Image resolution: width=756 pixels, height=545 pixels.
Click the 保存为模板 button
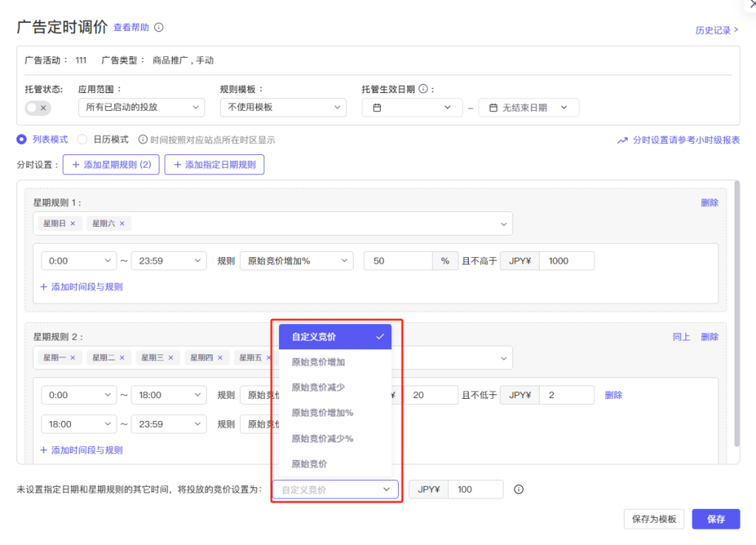[654, 519]
